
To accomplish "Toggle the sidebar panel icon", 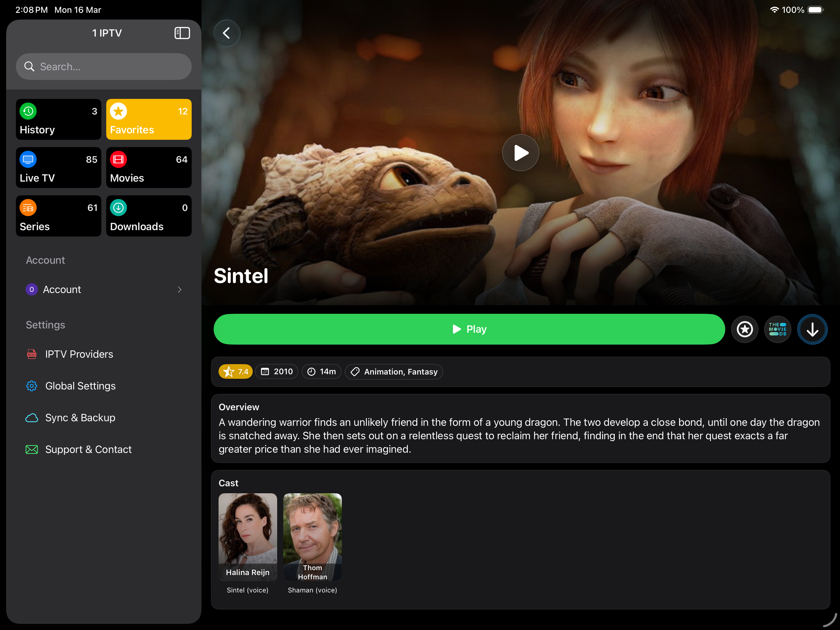I will [x=182, y=33].
